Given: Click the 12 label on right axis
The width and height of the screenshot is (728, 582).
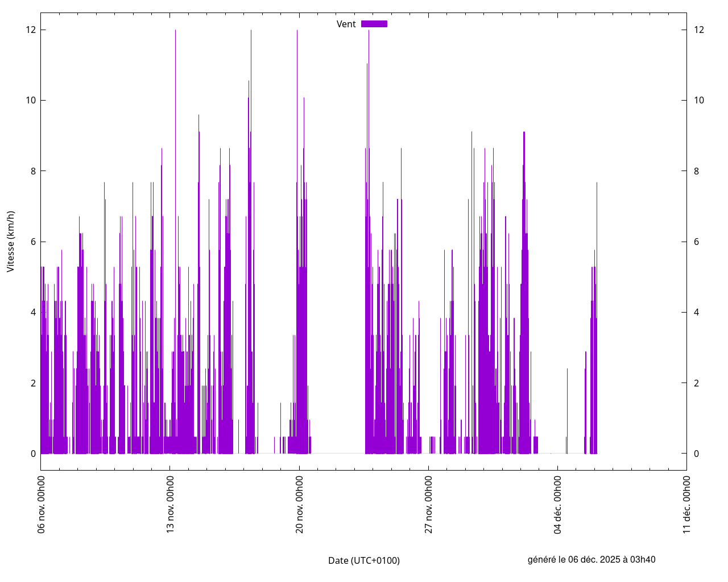Looking at the screenshot, I should (x=699, y=30).
